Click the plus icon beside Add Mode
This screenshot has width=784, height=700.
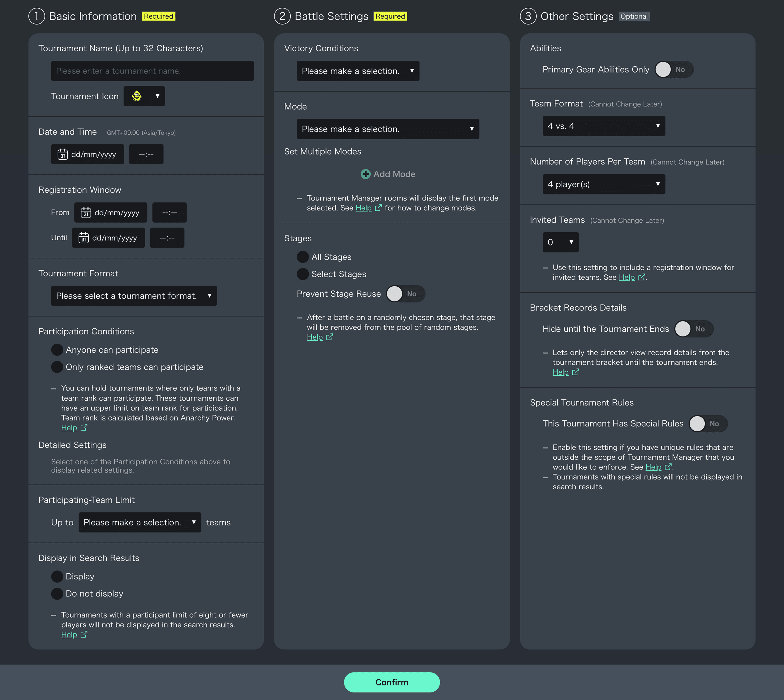365,174
